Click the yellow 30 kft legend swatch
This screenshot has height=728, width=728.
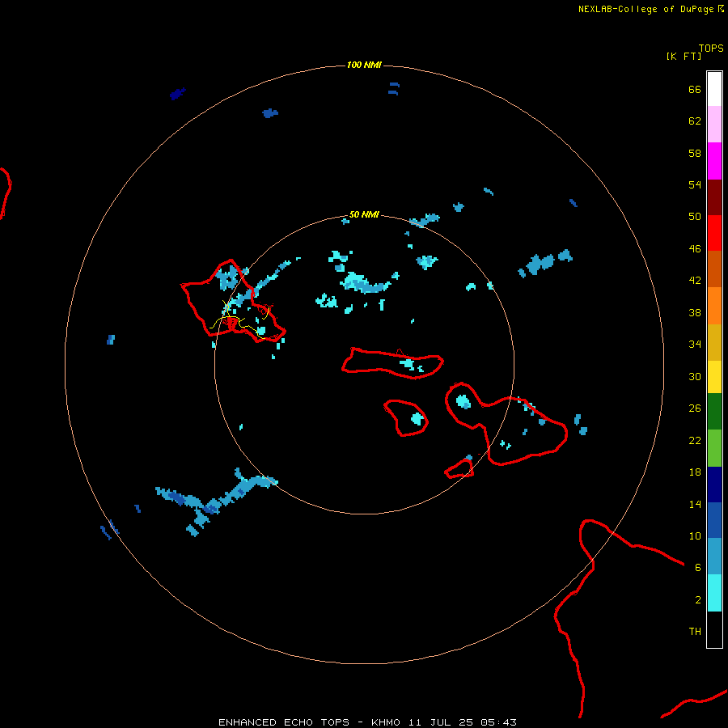(714, 377)
